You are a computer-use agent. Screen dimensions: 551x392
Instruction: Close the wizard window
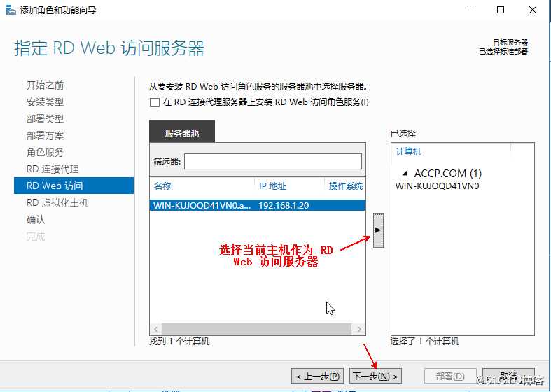click(x=533, y=10)
